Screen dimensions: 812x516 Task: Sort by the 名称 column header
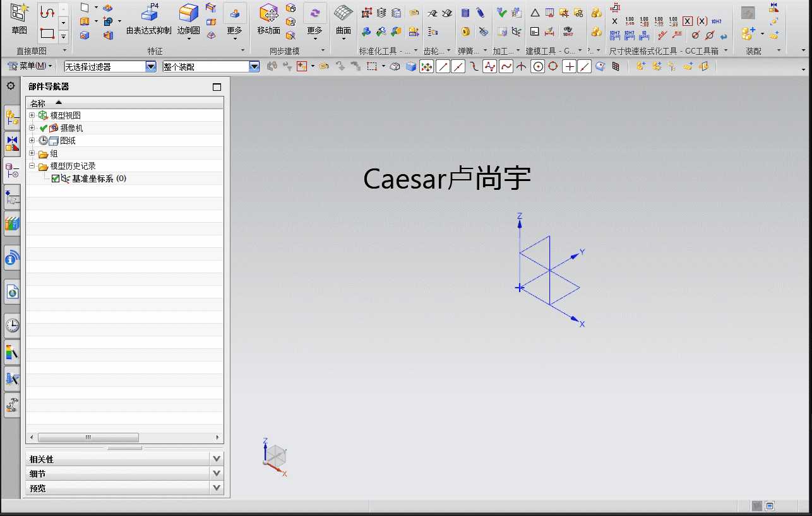124,103
